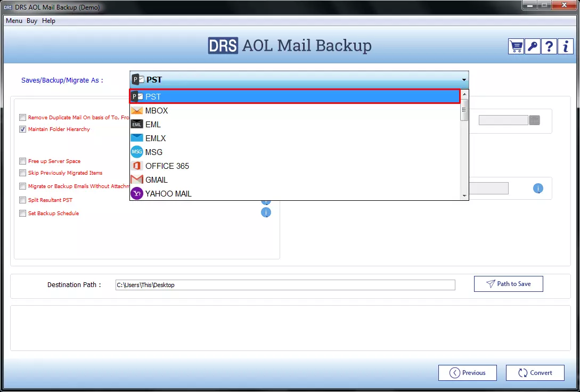Click the info icon next to right input field
Screen dimensions: 580x392
(538, 188)
